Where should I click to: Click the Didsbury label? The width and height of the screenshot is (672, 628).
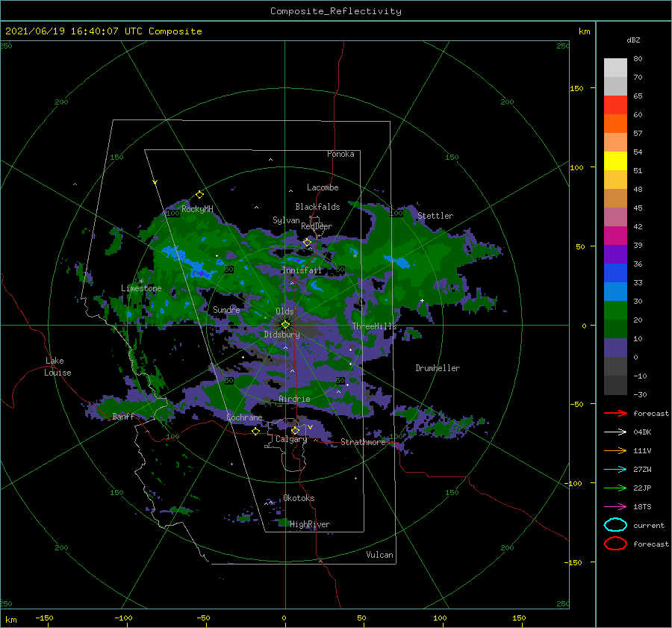(x=281, y=335)
